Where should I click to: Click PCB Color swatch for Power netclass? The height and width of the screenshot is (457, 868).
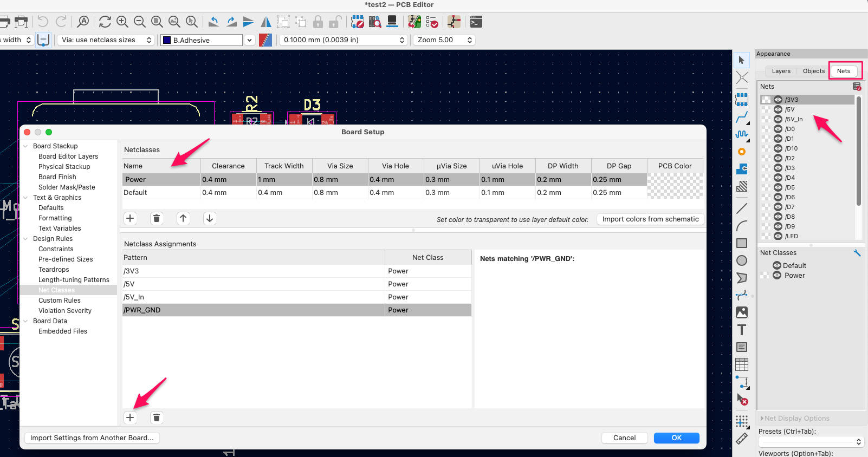click(x=675, y=180)
